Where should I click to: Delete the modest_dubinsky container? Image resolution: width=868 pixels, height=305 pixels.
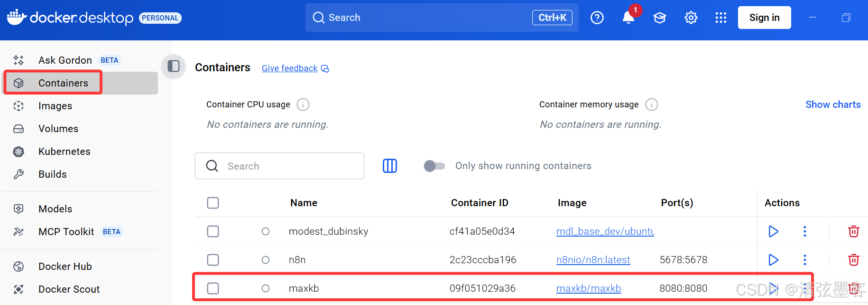point(854,231)
